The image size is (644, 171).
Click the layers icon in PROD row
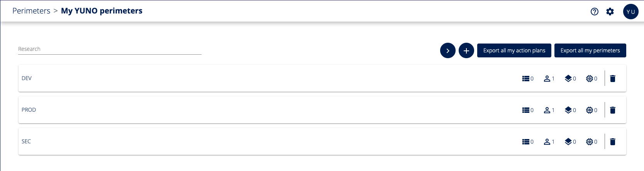[x=568, y=110]
